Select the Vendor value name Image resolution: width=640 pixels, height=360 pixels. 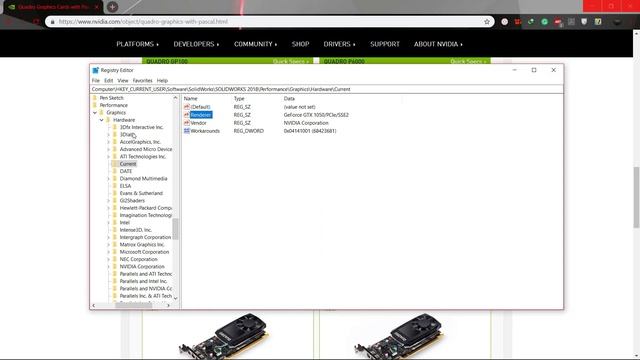198,123
